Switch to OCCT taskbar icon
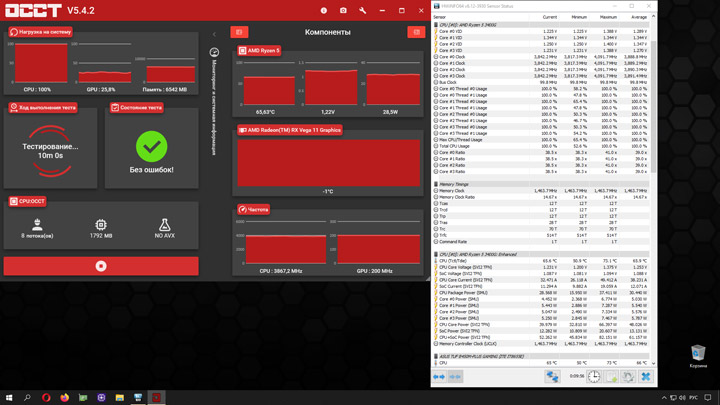The height and width of the screenshot is (405, 720). click(x=156, y=397)
